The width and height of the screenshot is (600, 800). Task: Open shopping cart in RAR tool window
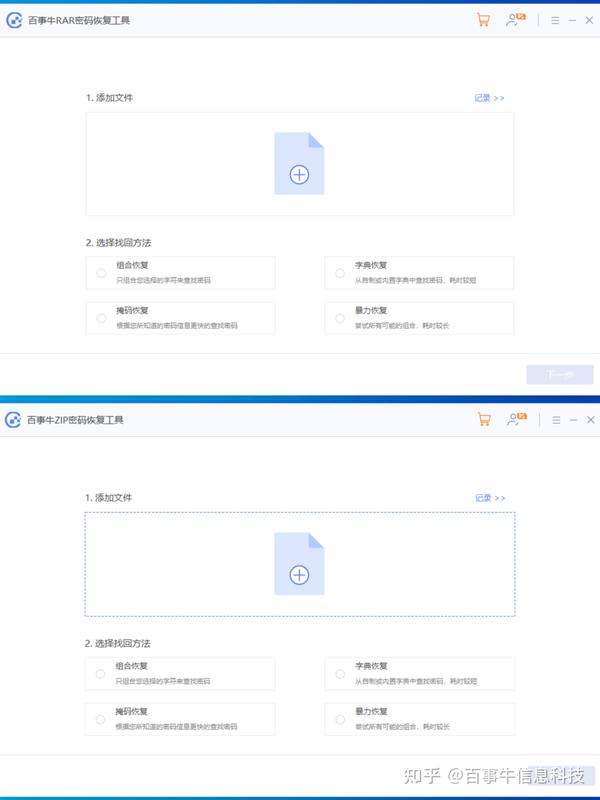point(483,20)
